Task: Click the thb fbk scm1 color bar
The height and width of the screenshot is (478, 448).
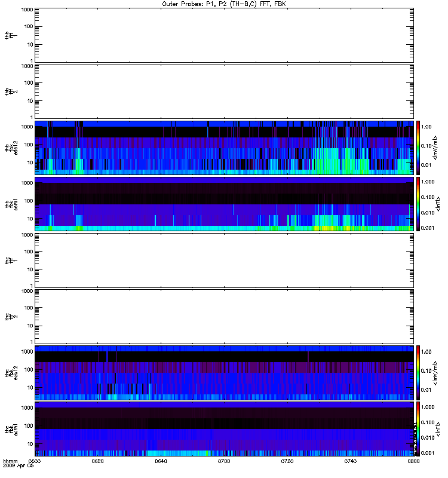Action: tap(418, 204)
